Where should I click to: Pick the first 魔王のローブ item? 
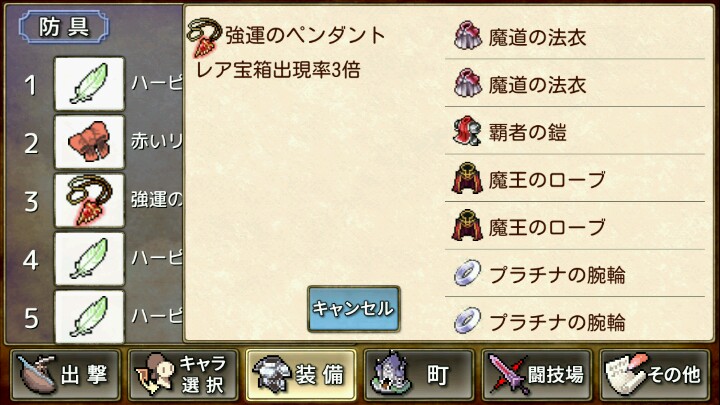pyautogui.click(x=575, y=179)
